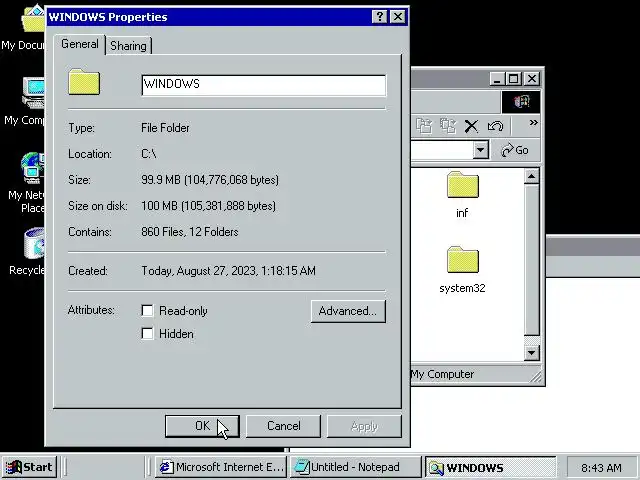
Task: Select My Documents desktop icon
Action: [x=24, y=28]
